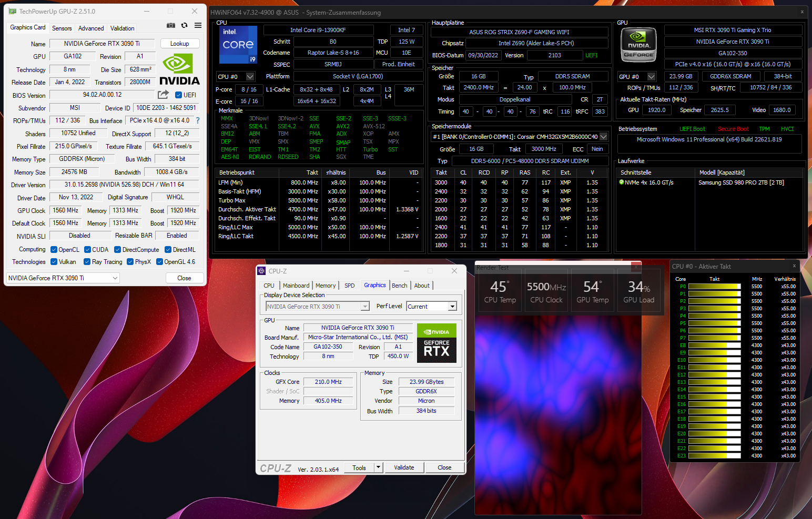This screenshot has height=519, width=812.
Task: Click the E8 core clock bar
Action: point(715,345)
